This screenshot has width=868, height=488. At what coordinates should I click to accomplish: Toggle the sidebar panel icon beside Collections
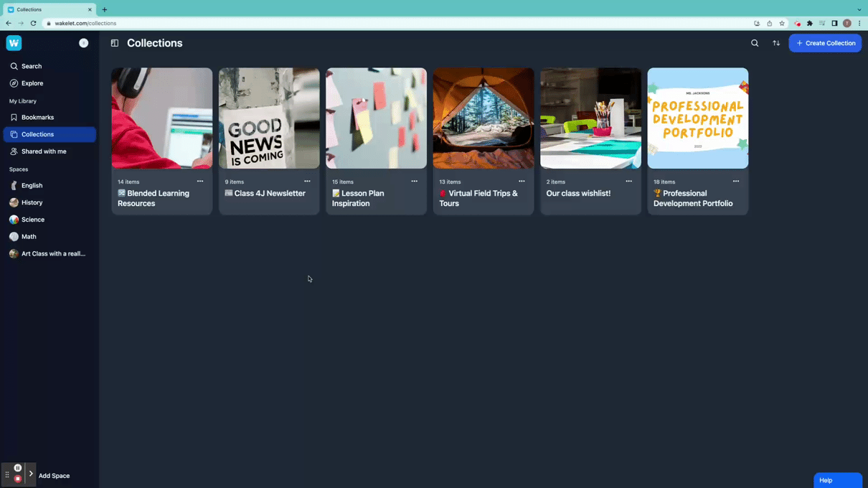(115, 43)
